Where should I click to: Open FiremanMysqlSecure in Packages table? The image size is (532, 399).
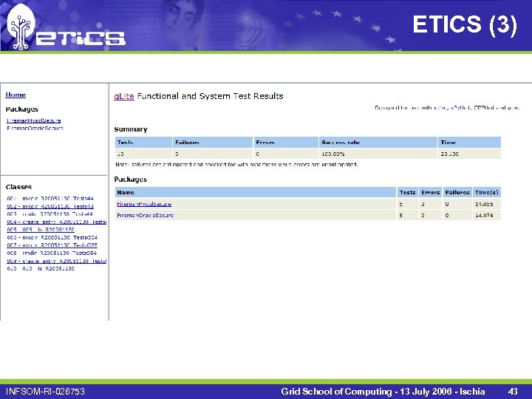click(x=144, y=204)
